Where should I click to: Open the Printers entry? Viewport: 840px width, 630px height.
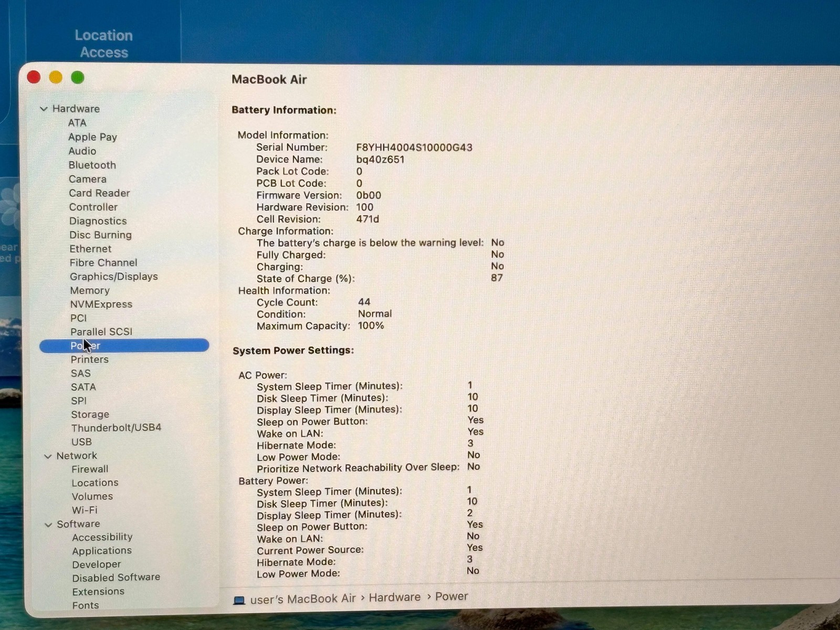90,360
